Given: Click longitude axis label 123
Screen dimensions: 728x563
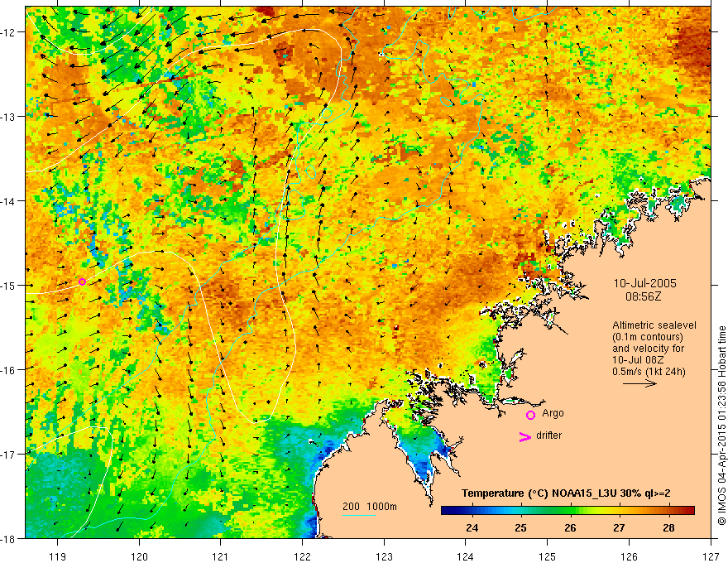Looking at the screenshot, I should pos(384,557).
